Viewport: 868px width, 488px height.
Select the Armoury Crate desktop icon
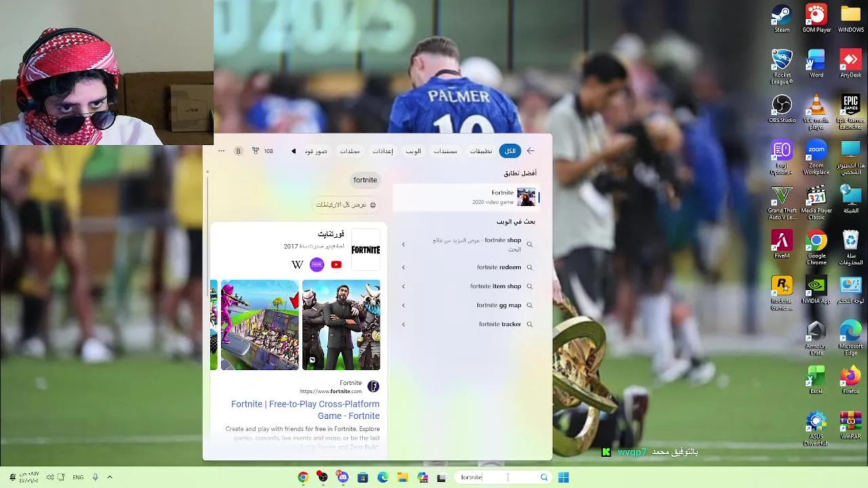tap(816, 339)
